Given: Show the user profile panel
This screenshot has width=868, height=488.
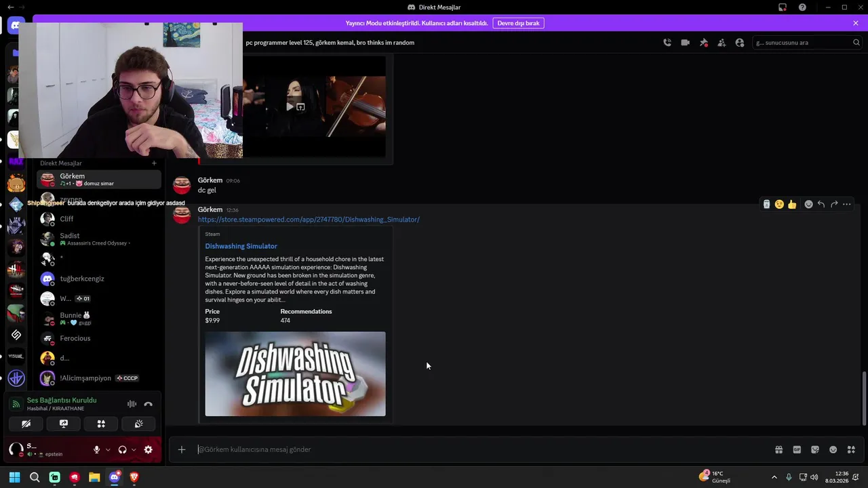Looking at the screenshot, I should [x=740, y=43].
